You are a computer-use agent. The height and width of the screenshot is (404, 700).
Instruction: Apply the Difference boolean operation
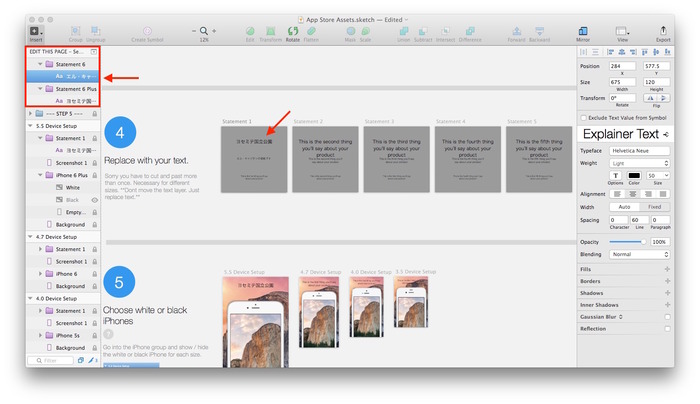point(470,31)
